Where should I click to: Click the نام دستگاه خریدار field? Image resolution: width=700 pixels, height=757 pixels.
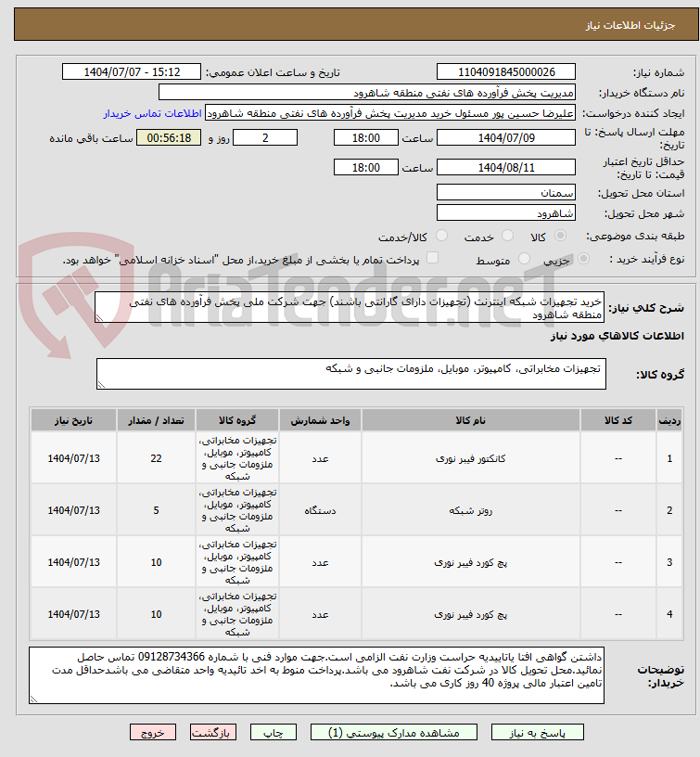[x=367, y=92]
